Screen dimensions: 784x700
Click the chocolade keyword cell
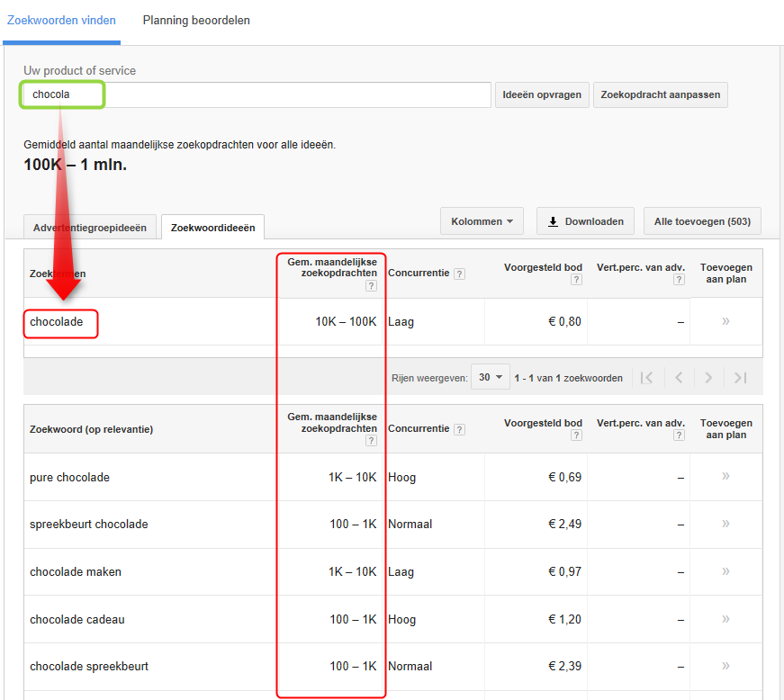[57, 322]
